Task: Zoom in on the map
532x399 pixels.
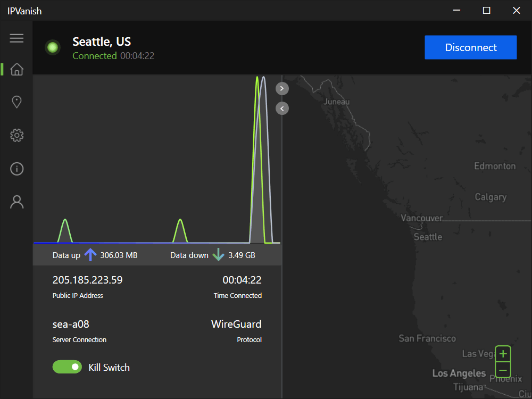Action: [x=503, y=354]
